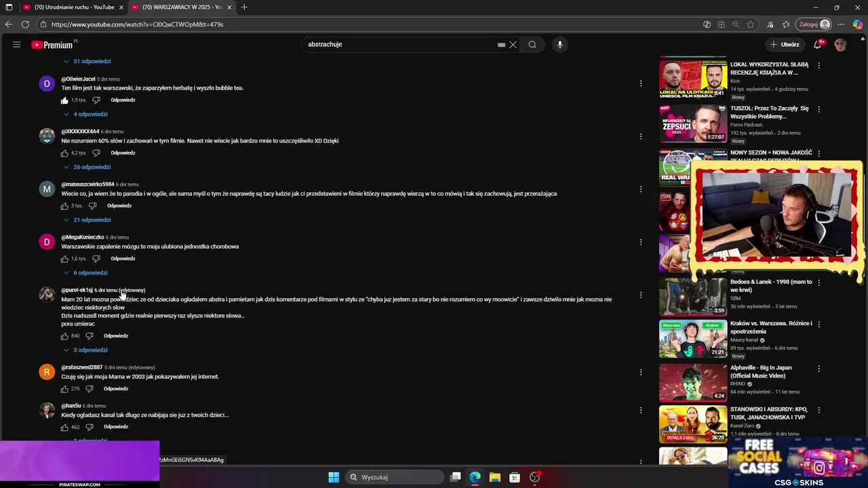Reload the page with browser refresh button
The height and width of the screenshot is (488, 868).
click(x=25, y=24)
